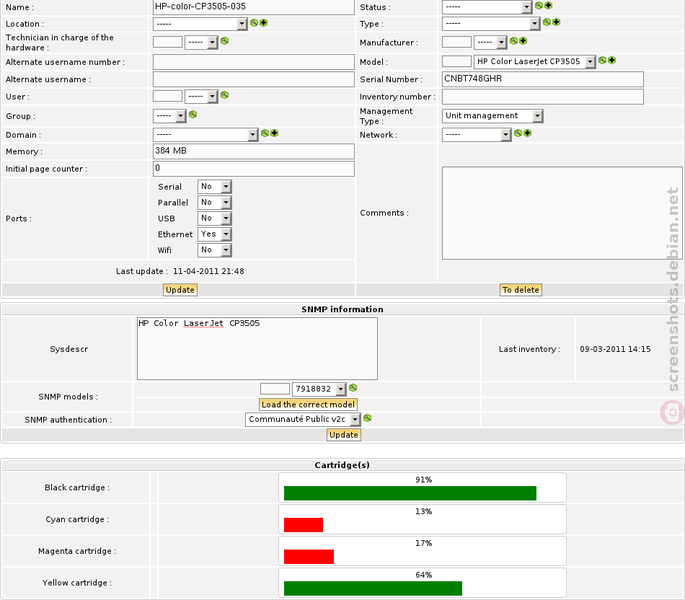This screenshot has height=600, width=685.
Task: Click add (+) icon beside Model dropdown
Action: [x=612, y=60]
